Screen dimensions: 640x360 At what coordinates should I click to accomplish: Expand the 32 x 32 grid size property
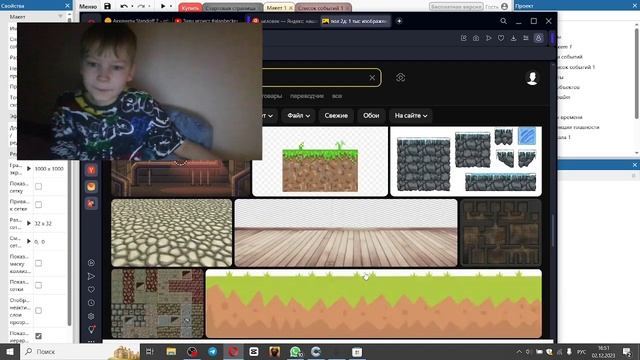[29, 223]
